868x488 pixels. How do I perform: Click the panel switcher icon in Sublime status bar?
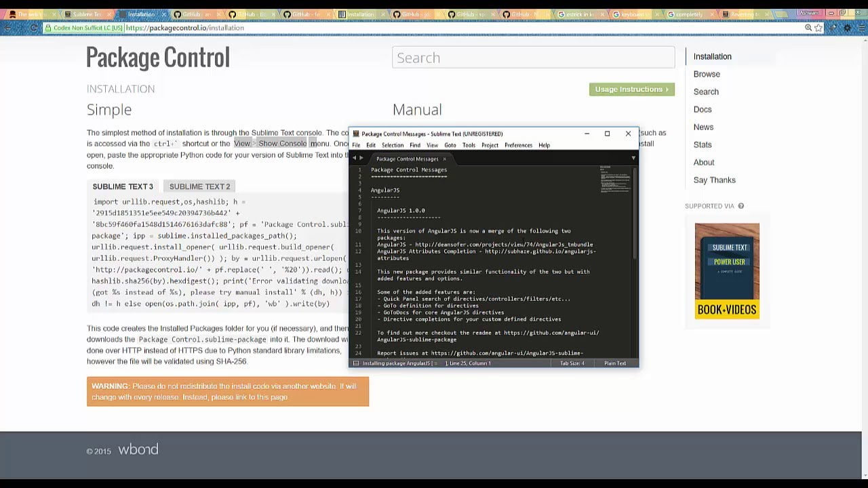coord(356,363)
